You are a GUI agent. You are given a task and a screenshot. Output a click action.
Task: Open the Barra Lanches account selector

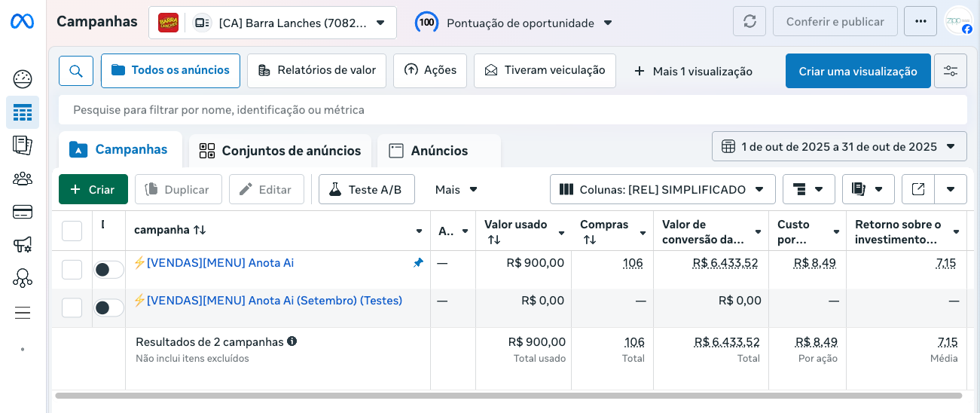point(273,23)
